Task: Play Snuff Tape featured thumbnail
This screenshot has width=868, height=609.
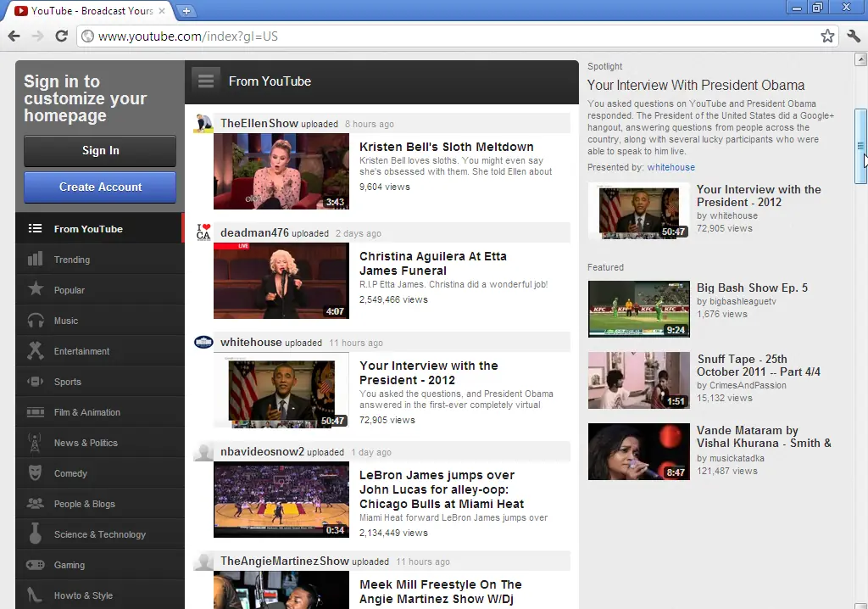Action: [x=639, y=381]
